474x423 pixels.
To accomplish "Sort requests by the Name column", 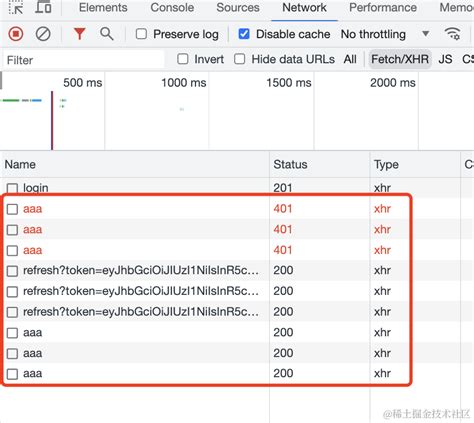I will 20,164.
